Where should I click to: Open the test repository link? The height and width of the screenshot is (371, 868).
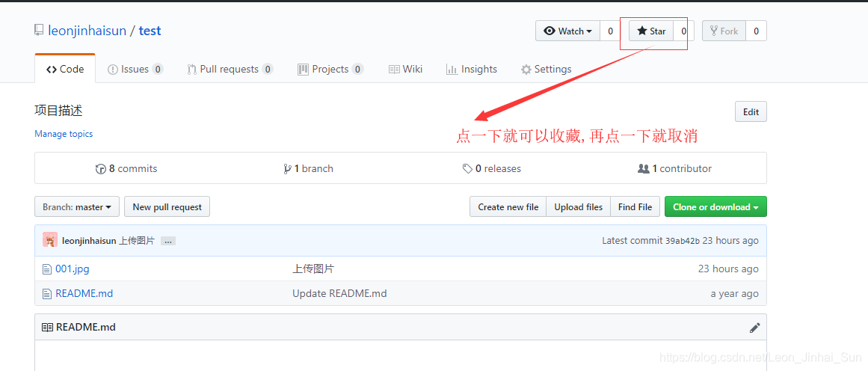tap(150, 31)
